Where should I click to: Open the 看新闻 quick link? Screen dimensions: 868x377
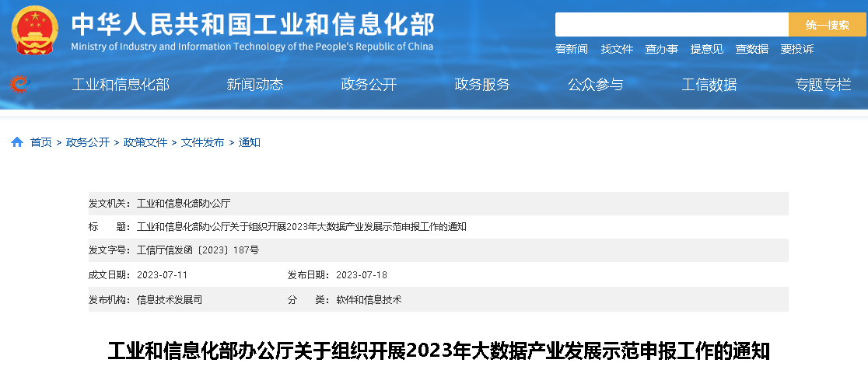coord(572,49)
